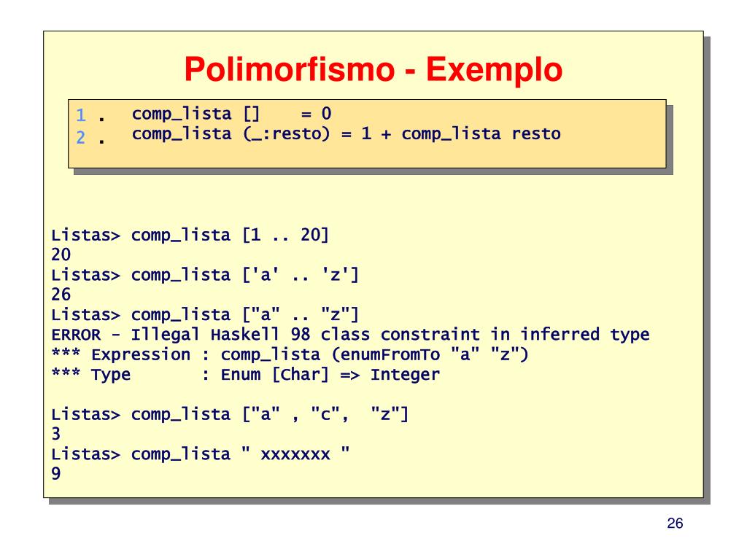Click the result "3"
Image resolution: width=747 pixels, height=560 pixels.
(x=56, y=435)
